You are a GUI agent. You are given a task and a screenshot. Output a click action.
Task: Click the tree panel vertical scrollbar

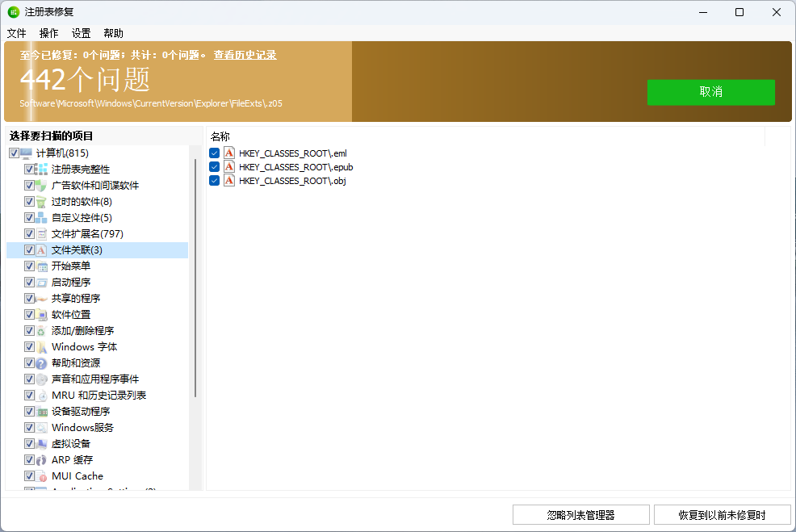point(195,279)
